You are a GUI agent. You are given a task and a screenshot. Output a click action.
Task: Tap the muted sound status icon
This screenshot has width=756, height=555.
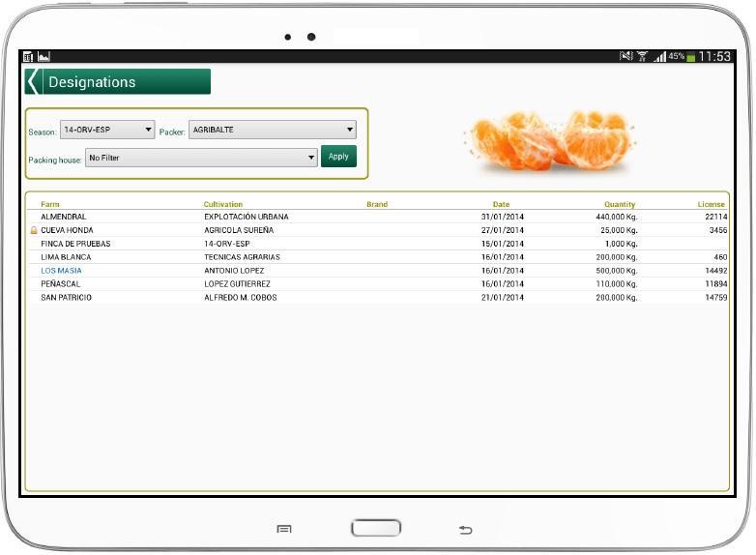pyautogui.click(x=625, y=56)
